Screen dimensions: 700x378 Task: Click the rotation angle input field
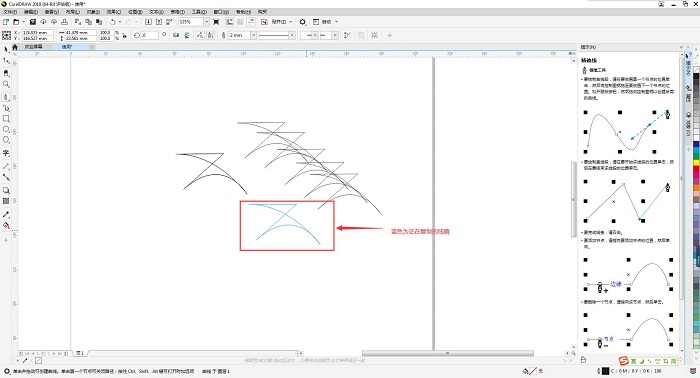tap(149, 35)
